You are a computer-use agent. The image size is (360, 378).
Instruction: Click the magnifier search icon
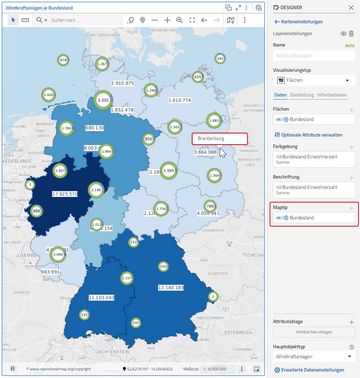(x=39, y=20)
